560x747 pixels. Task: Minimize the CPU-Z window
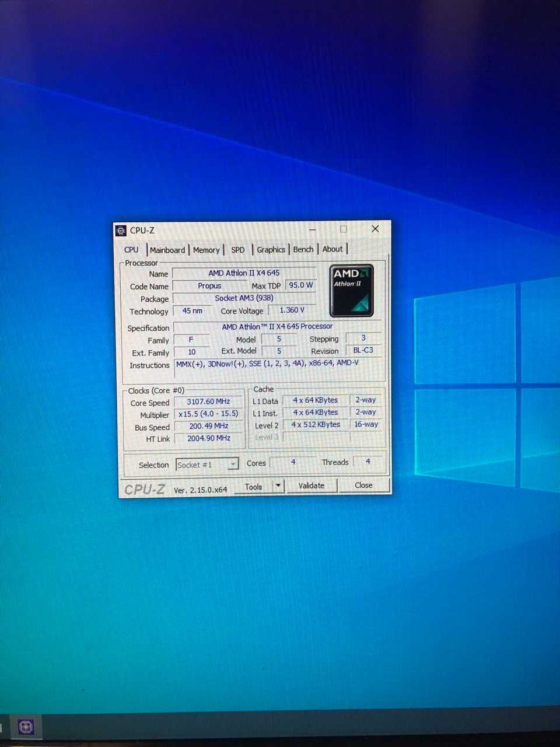(x=313, y=229)
